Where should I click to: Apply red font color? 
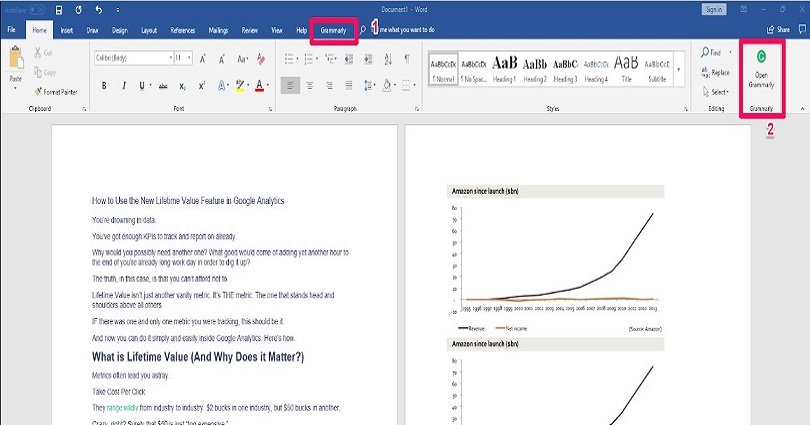click(259, 86)
